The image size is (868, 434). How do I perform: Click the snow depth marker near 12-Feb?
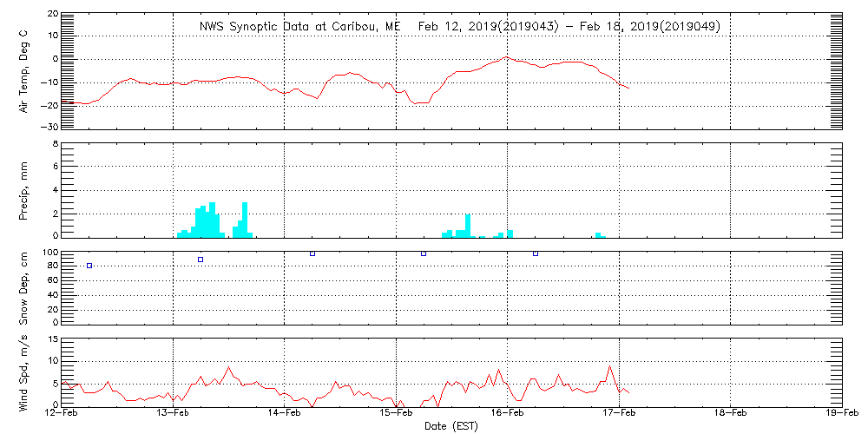click(89, 266)
